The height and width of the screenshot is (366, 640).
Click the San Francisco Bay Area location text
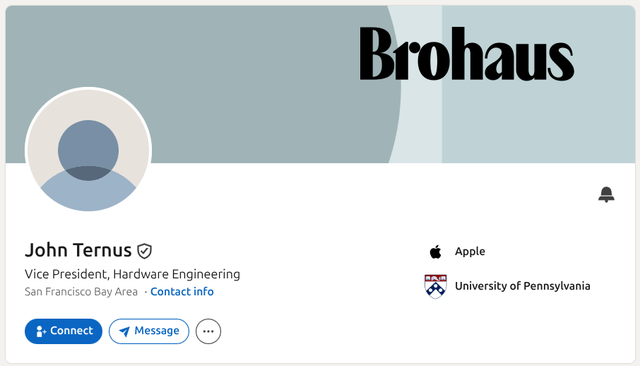click(81, 292)
